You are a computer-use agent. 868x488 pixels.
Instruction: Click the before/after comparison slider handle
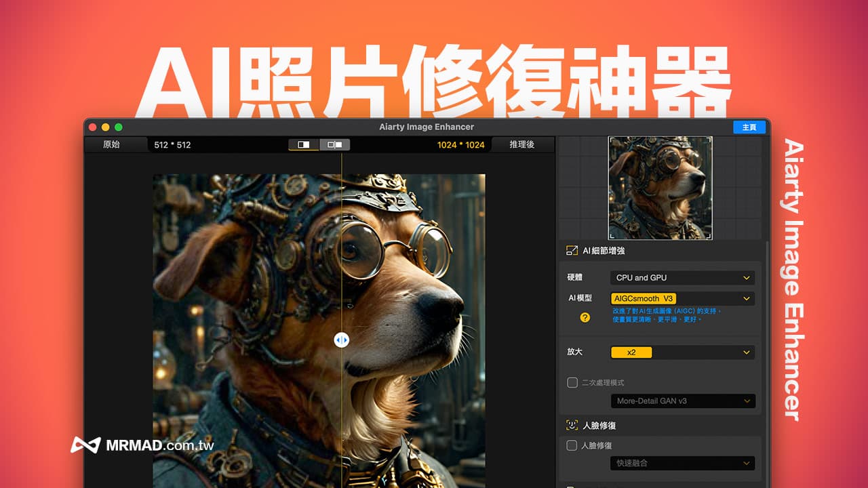tap(342, 340)
